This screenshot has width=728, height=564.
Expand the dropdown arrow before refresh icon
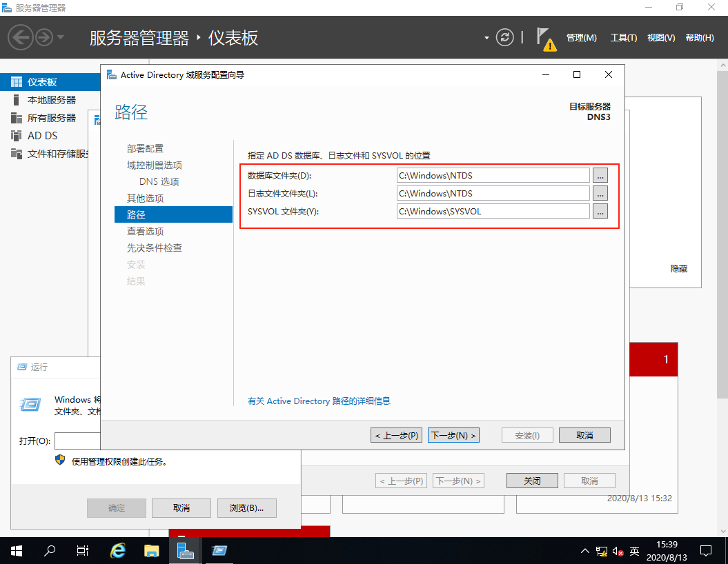(486, 37)
